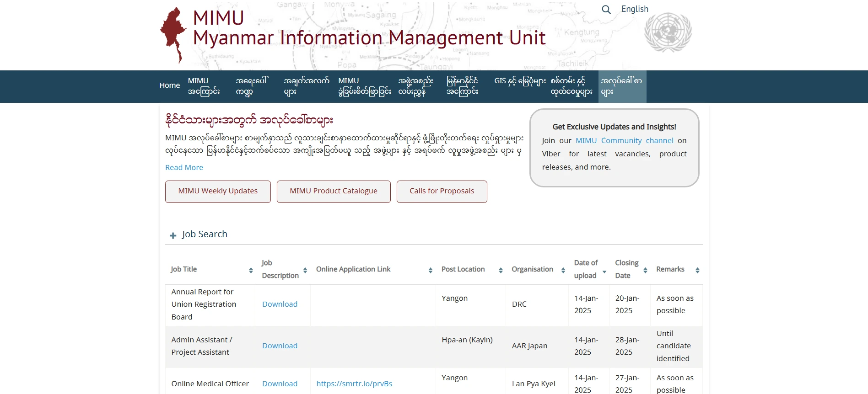Click 'Get Exclusive Updates and Insights!' heading

(x=614, y=127)
